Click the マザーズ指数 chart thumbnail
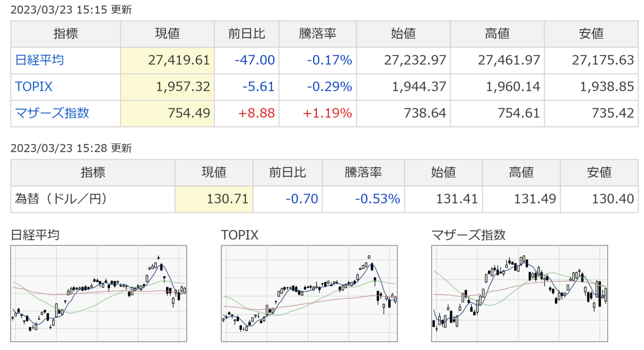This screenshot has height=350, width=644. click(x=519, y=293)
